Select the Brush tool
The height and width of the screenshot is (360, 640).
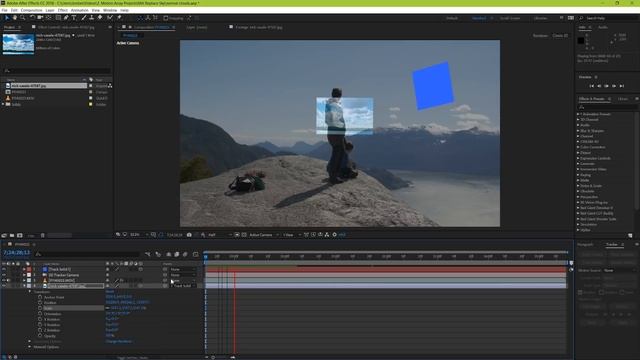click(x=84, y=18)
